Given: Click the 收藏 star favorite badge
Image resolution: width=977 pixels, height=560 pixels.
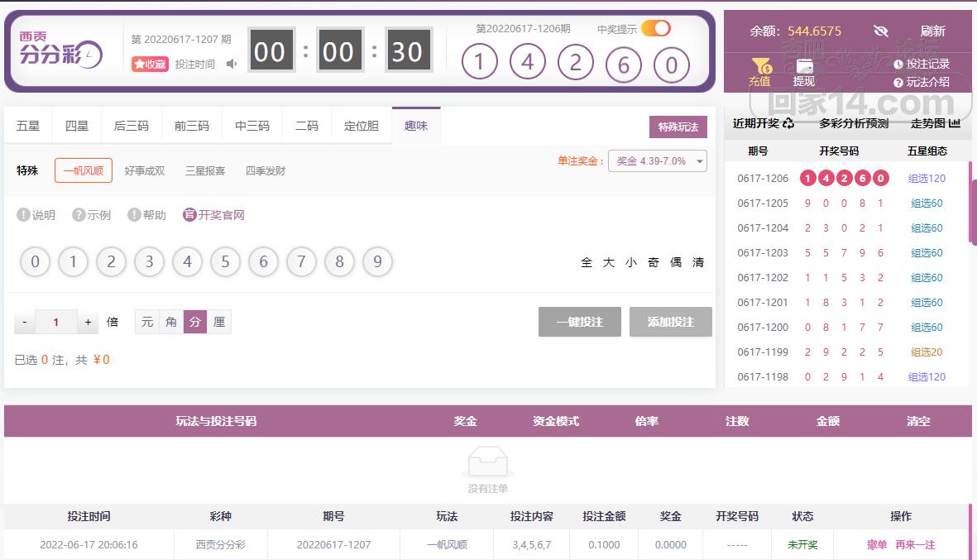Looking at the screenshot, I should point(150,65).
